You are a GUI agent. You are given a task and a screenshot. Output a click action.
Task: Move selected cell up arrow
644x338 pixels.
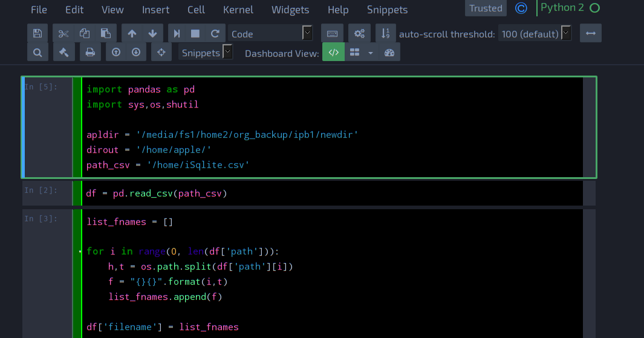click(132, 33)
